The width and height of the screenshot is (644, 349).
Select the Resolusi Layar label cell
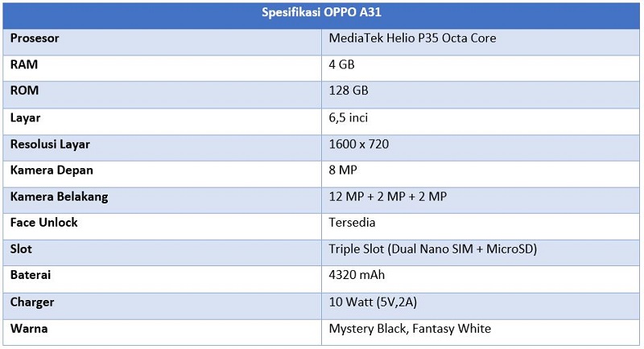click(50, 144)
